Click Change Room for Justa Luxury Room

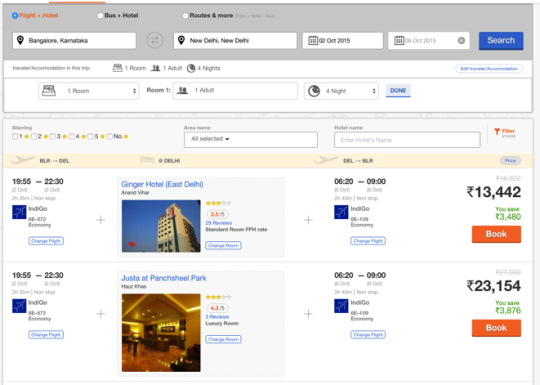224,340
